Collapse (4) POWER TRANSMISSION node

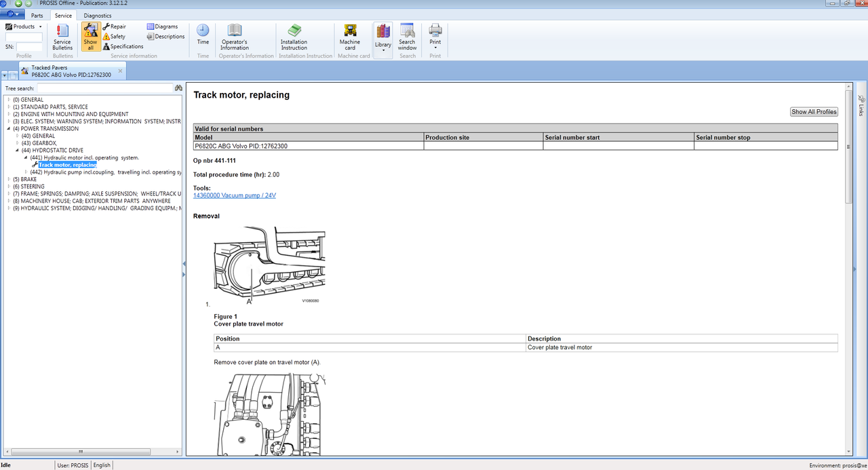pyautogui.click(x=9, y=129)
